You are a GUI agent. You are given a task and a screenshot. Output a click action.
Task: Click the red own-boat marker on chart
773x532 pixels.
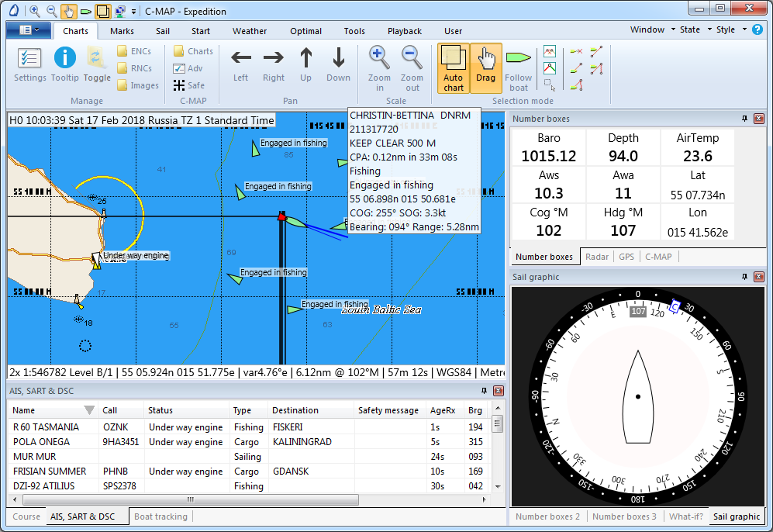click(281, 216)
